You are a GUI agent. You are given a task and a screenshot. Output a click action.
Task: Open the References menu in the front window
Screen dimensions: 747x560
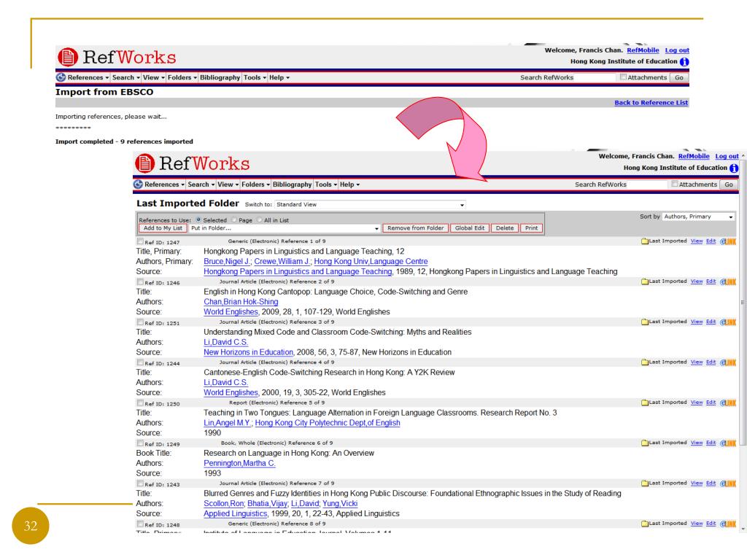pyautogui.click(x=164, y=184)
